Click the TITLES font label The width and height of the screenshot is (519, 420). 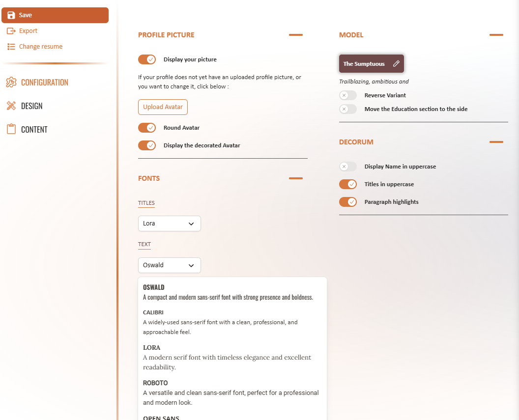point(146,203)
